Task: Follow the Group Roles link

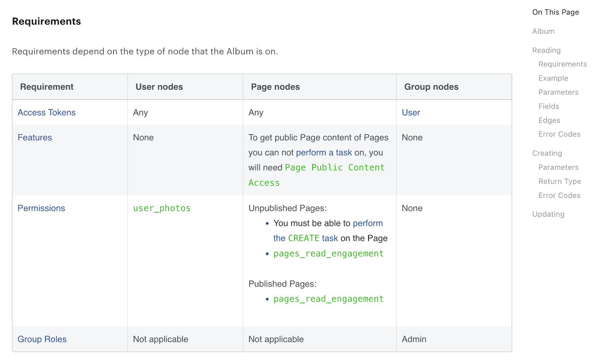Action: click(x=42, y=340)
